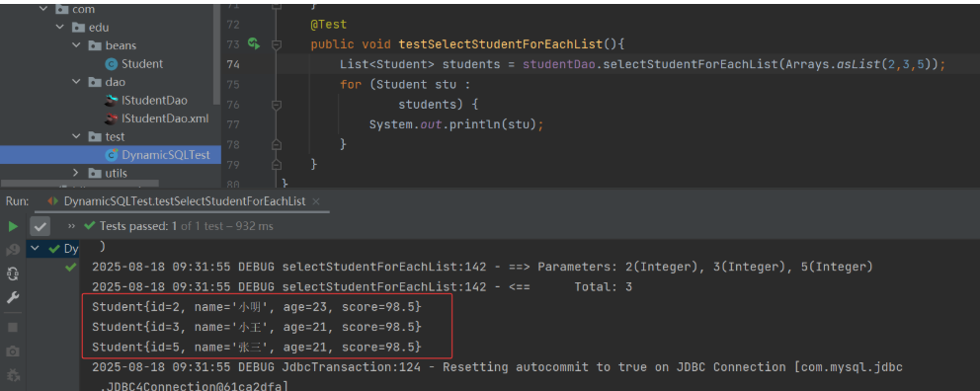Image resolution: width=980 pixels, height=391 pixels.
Task: Click System.out.println(stu) on line 77
Action: [456, 124]
